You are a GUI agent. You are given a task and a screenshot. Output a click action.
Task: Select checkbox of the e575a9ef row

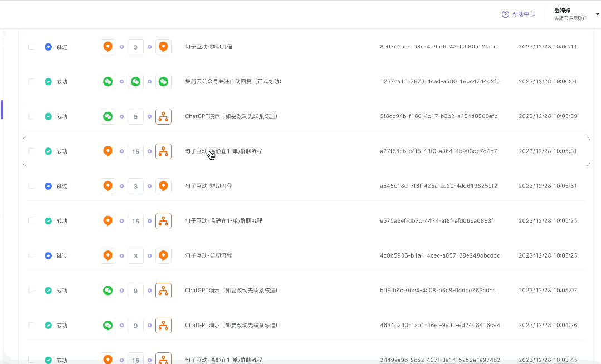[31, 221]
